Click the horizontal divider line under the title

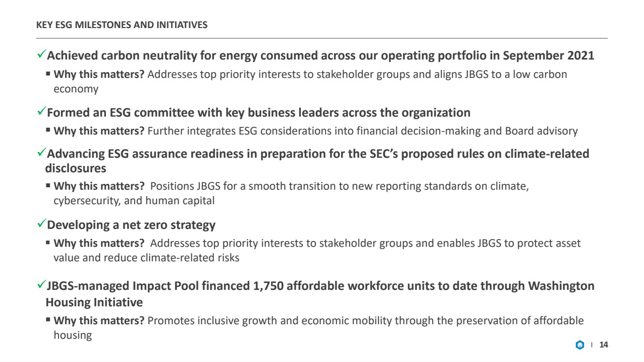click(x=322, y=38)
